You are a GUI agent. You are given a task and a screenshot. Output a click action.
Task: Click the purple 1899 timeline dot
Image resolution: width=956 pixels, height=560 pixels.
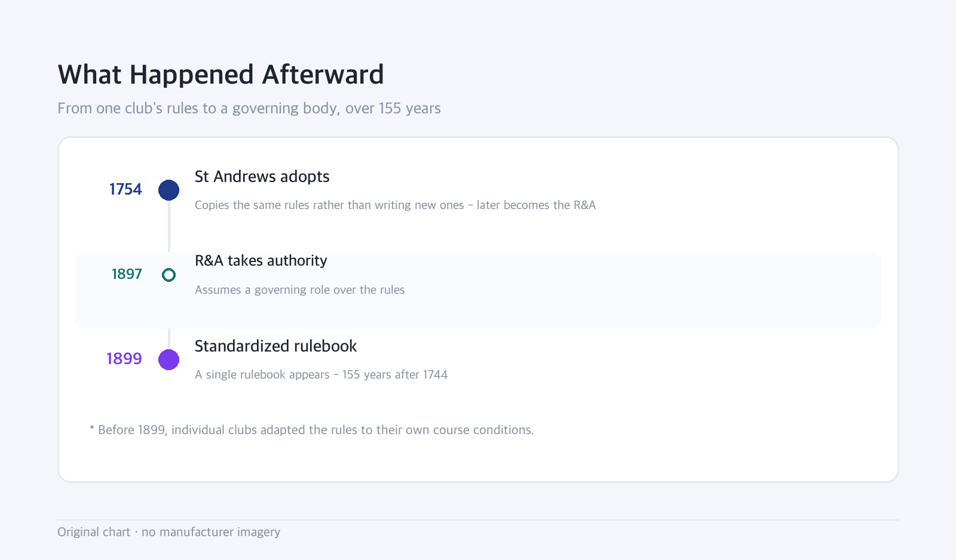point(168,359)
